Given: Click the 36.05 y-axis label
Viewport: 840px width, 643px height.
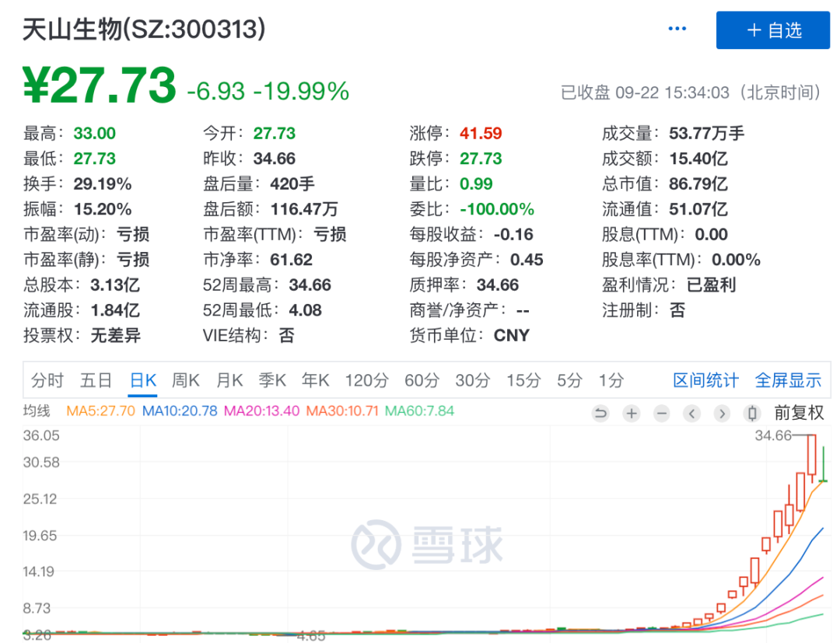Looking at the screenshot, I should (41, 435).
